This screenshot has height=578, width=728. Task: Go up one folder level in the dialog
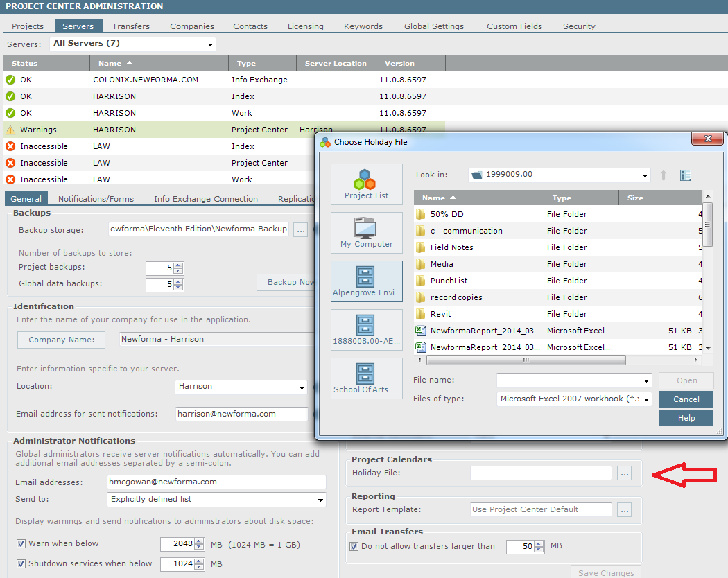pos(664,175)
